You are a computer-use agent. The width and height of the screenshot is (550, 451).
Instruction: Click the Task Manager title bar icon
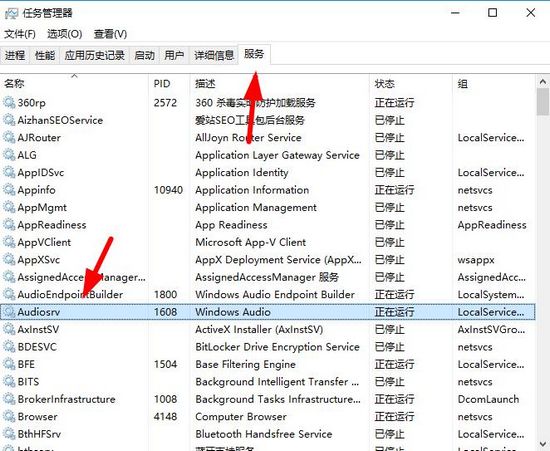11,13
